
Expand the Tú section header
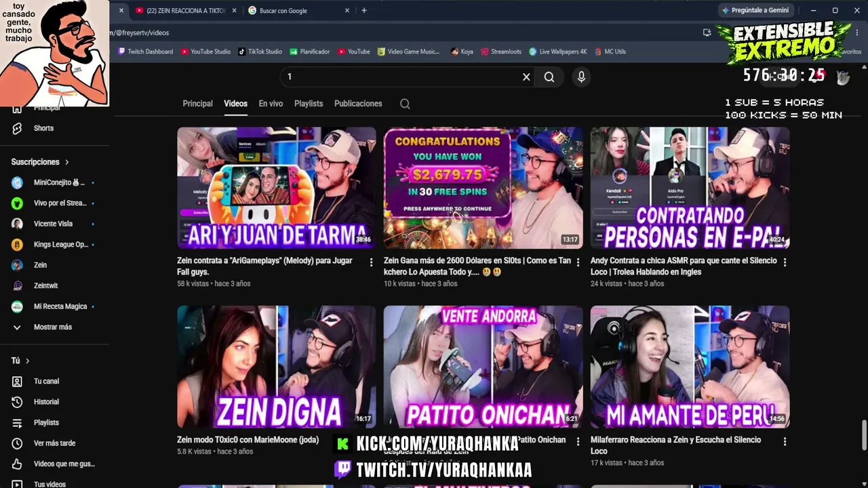click(20, 361)
